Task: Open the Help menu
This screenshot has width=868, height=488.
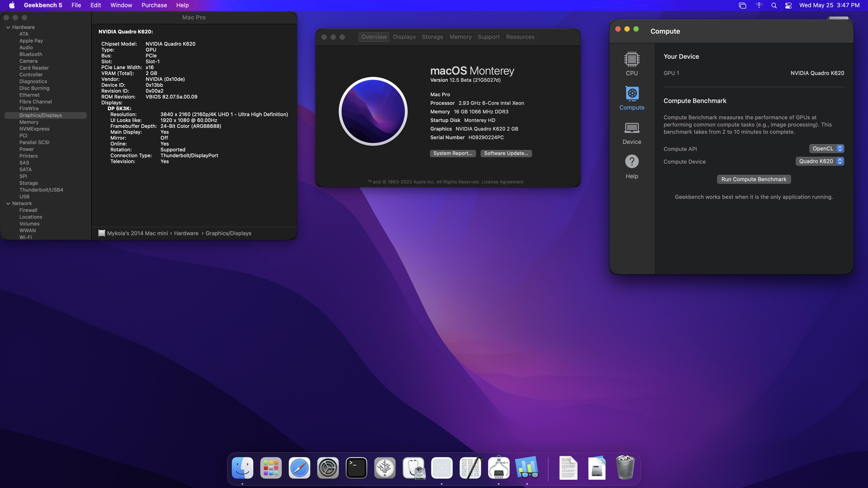Action: click(x=182, y=5)
